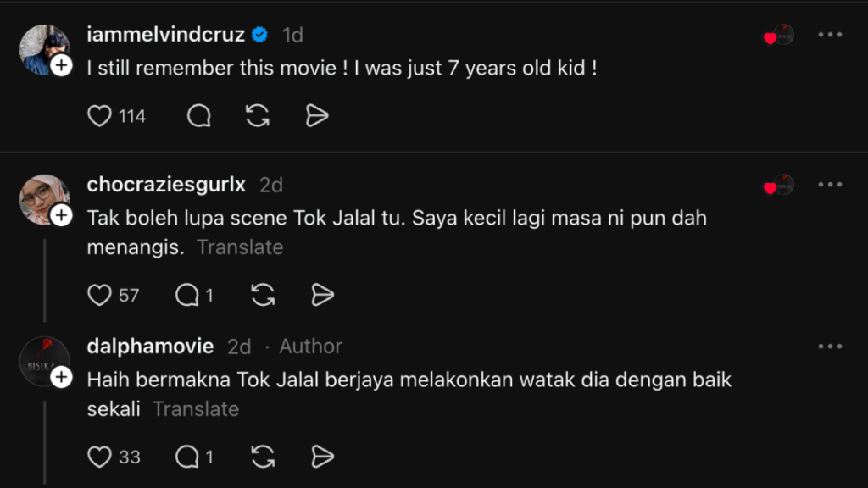Share iammelvindcruz's comment via send icon
Screen dimensions: 868x488
tap(317, 115)
